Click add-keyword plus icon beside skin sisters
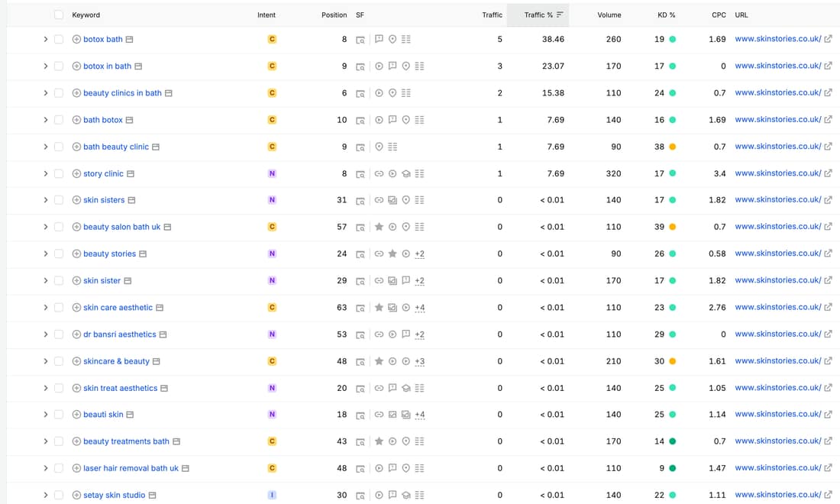 point(76,200)
